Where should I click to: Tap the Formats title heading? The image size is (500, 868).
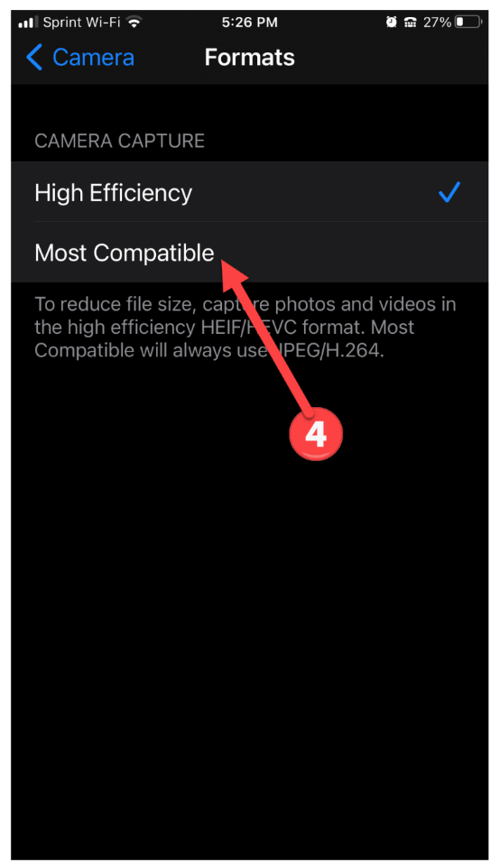point(250,58)
